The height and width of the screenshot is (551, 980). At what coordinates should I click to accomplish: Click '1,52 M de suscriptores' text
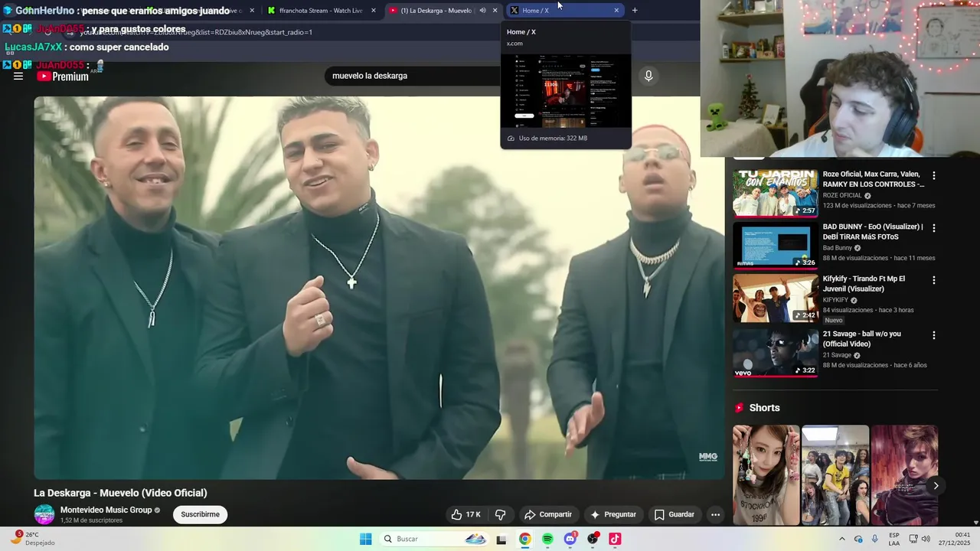click(x=91, y=520)
